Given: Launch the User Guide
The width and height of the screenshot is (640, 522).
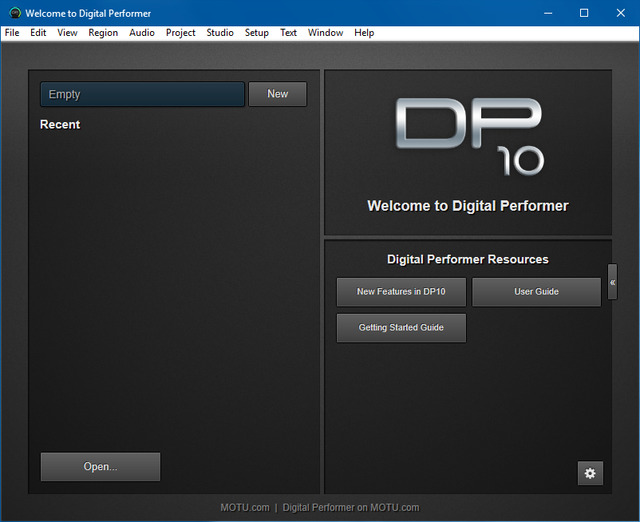Looking at the screenshot, I should click(x=536, y=292).
